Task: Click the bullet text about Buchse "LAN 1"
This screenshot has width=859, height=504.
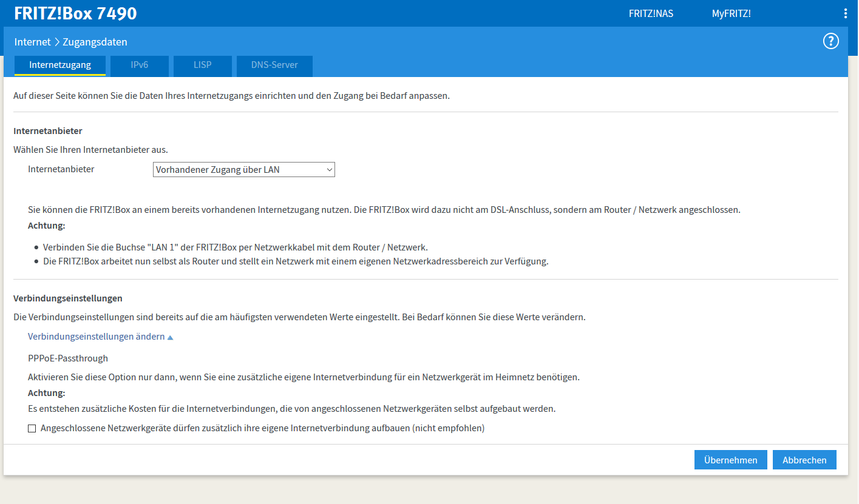Action: coord(236,247)
